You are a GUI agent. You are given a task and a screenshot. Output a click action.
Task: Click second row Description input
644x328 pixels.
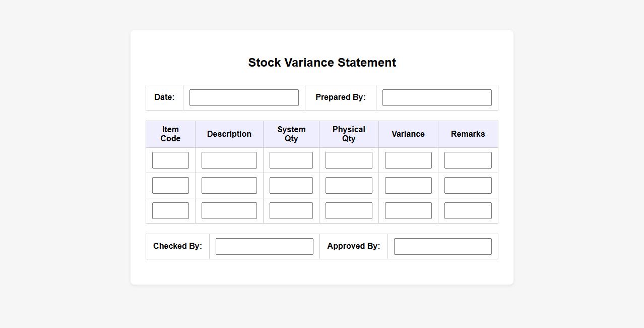pos(229,185)
